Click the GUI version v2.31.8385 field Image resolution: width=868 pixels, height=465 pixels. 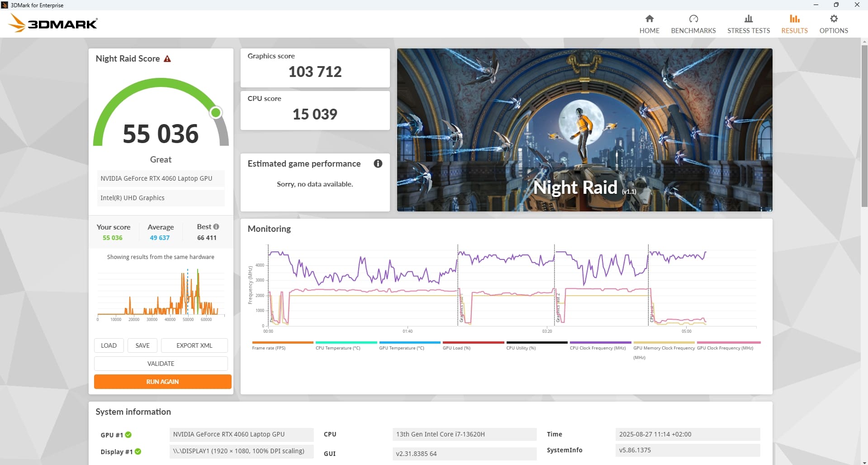coord(465,454)
